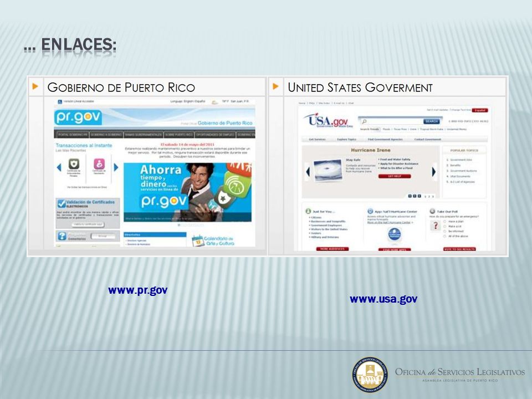Click the Popular Topics heading
This screenshot has height=399, width=532.
point(464,150)
